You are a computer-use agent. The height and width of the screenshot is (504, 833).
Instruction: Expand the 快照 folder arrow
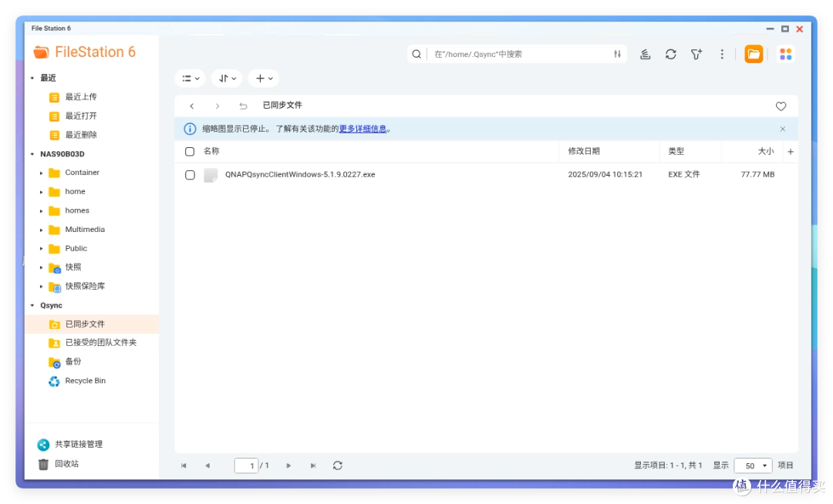point(42,268)
